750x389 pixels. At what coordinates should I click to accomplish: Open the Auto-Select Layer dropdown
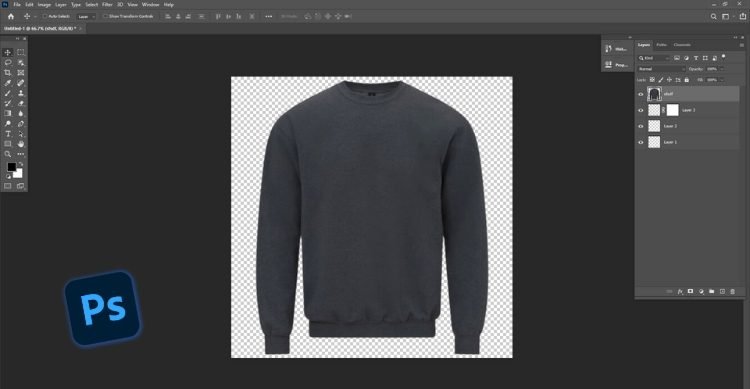point(86,16)
